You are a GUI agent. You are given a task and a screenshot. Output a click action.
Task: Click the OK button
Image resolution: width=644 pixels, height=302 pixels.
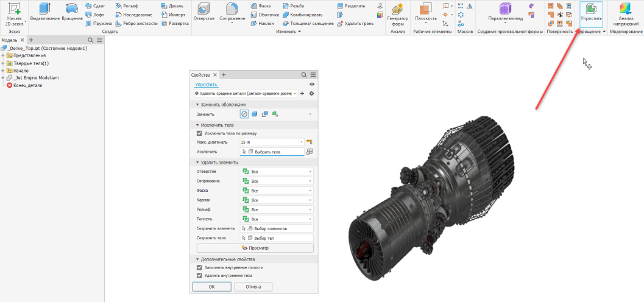(211, 287)
